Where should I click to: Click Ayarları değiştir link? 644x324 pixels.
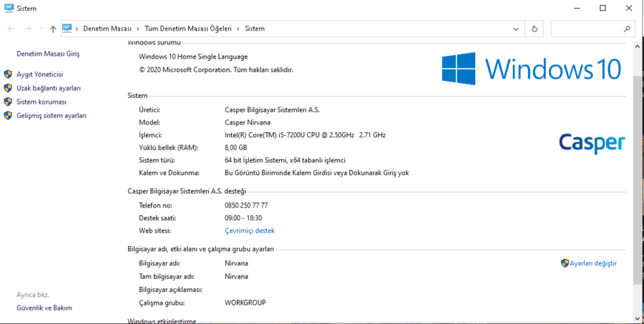tap(593, 264)
